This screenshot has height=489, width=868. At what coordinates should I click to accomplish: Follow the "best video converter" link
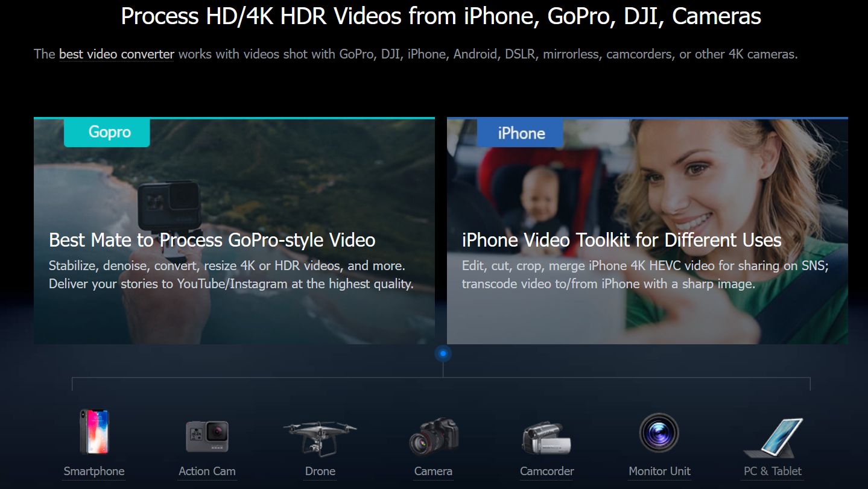(116, 54)
